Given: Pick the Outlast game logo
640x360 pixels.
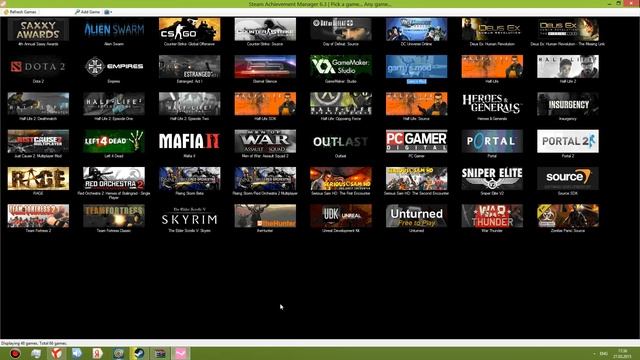Looking at the screenshot, I should (x=341, y=141).
